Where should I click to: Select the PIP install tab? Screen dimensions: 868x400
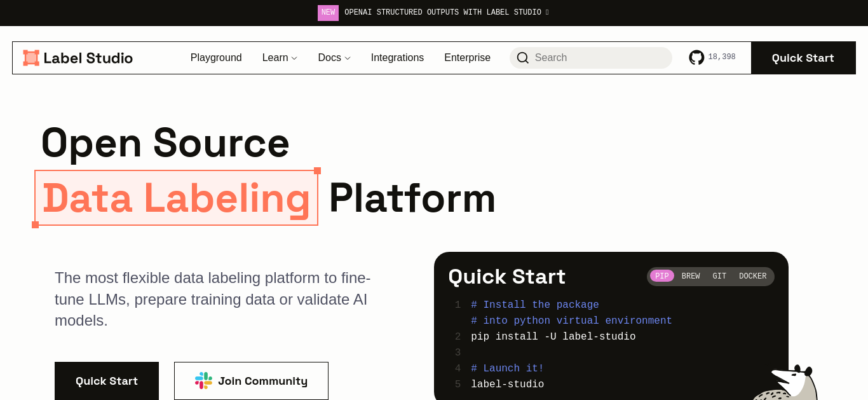(662, 276)
